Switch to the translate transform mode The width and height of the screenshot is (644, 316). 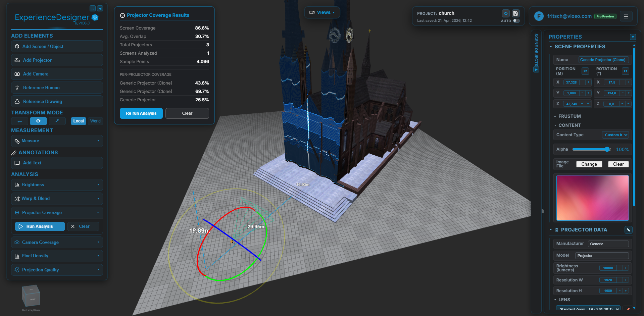click(x=19, y=121)
